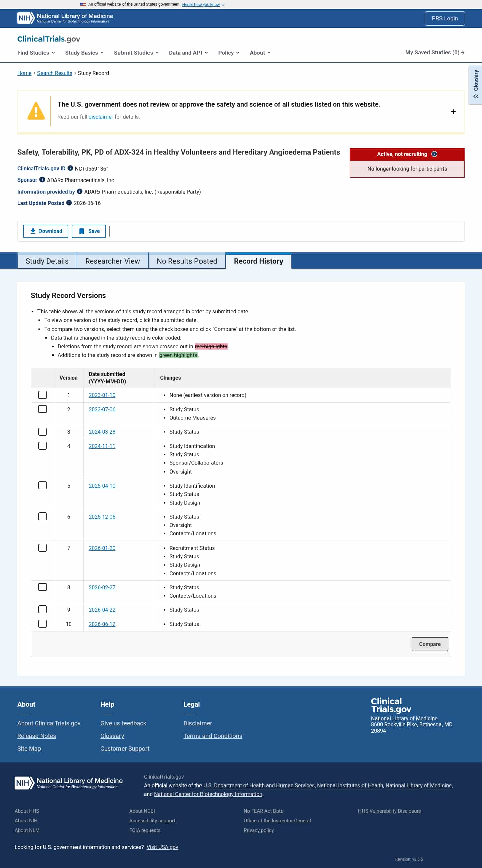Click the About ClinicalTrials.gov footer link
Image resolution: width=482 pixels, height=868 pixels.
click(x=49, y=723)
